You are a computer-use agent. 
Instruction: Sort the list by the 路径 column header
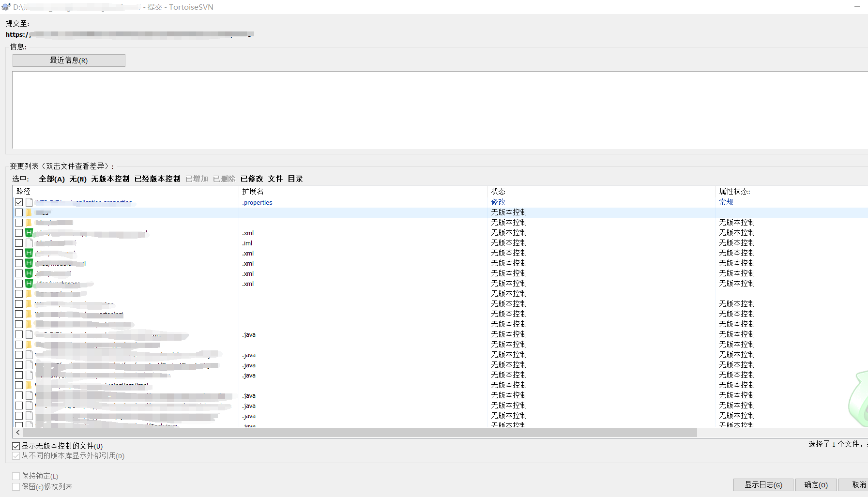[126, 192]
